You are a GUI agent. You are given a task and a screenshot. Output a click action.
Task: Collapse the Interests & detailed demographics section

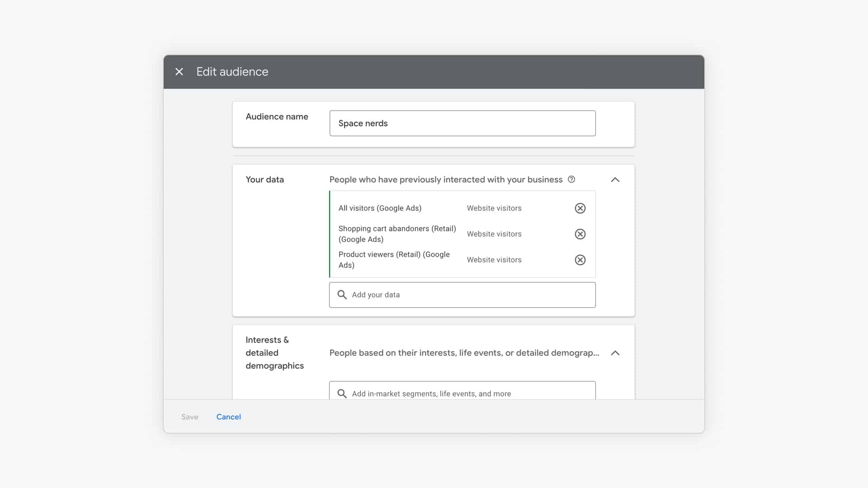click(x=615, y=353)
